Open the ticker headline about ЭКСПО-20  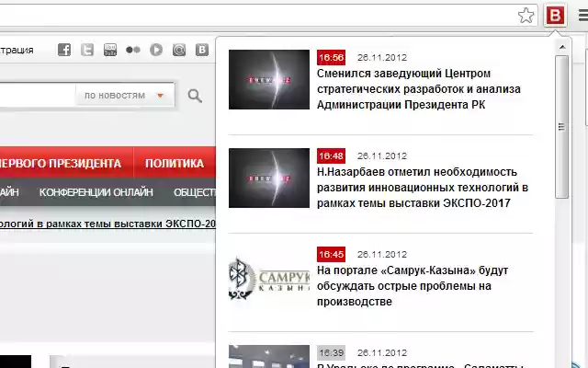(x=107, y=224)
